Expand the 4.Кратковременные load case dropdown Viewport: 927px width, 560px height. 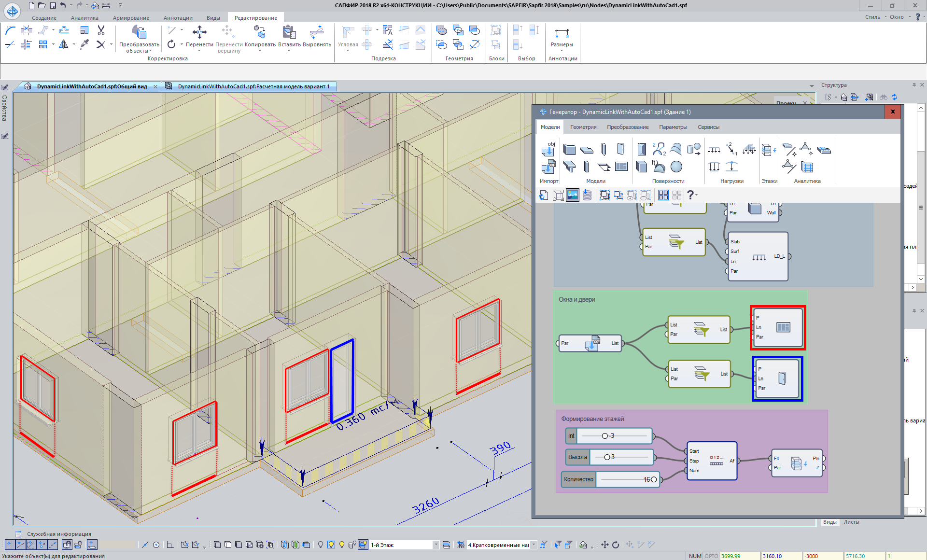point(534,545)
